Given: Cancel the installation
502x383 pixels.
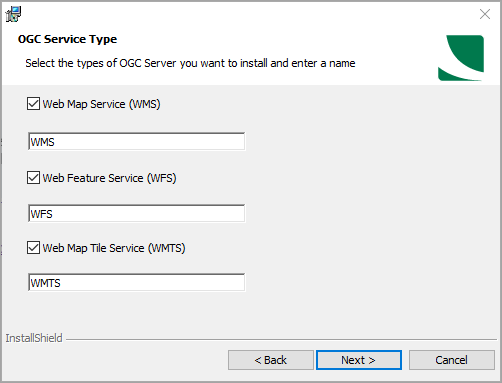Looking at the screenshot, I should (x=452, y=360).
